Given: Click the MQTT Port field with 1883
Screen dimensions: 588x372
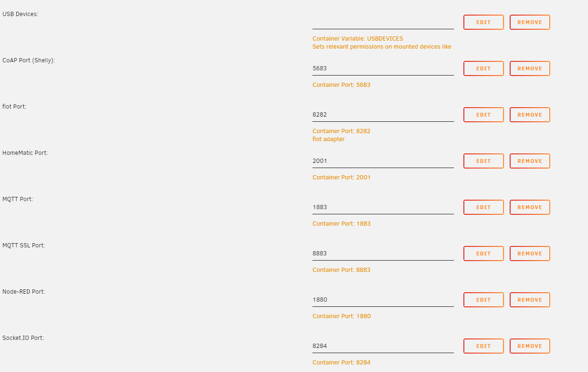Looking at the screenshot, I should (x=383, y=207).
